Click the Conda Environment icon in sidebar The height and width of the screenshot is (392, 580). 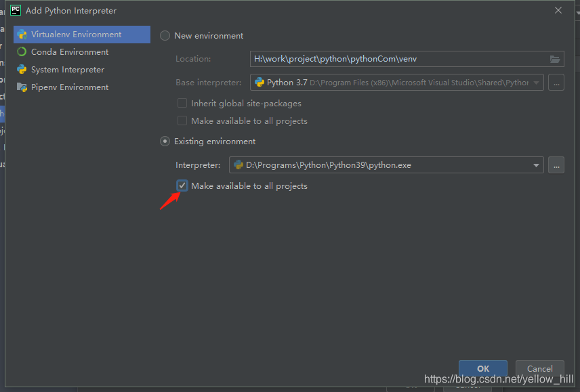pyautogui.click(x=20, y=51)
